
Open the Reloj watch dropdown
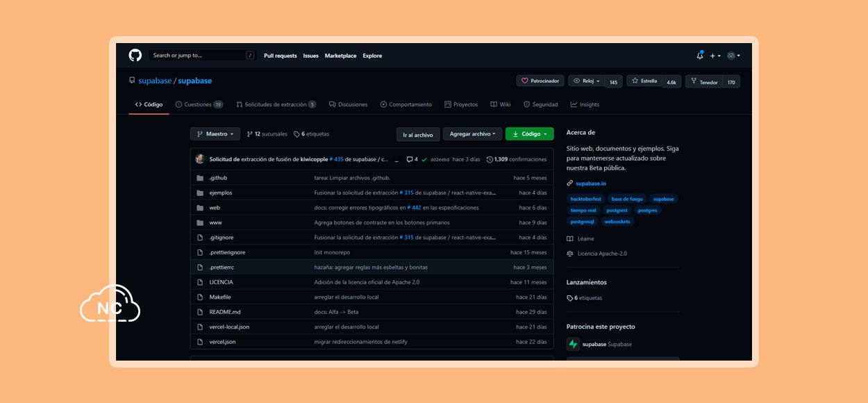586,81
